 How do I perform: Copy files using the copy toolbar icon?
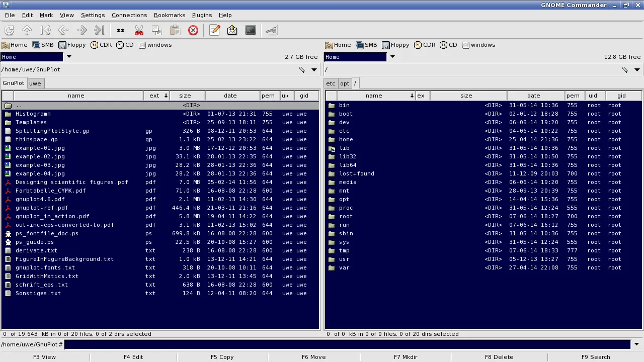click(157, 30)
